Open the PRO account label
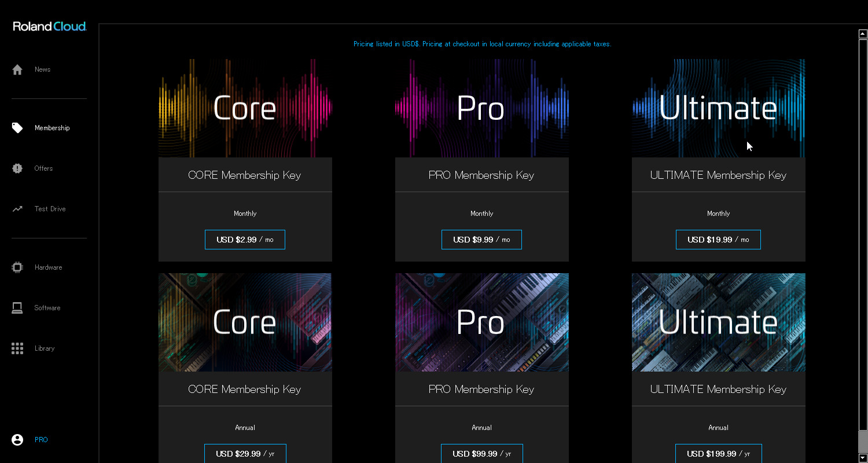This screenshot has height=463, width=868. click(41, 440)
